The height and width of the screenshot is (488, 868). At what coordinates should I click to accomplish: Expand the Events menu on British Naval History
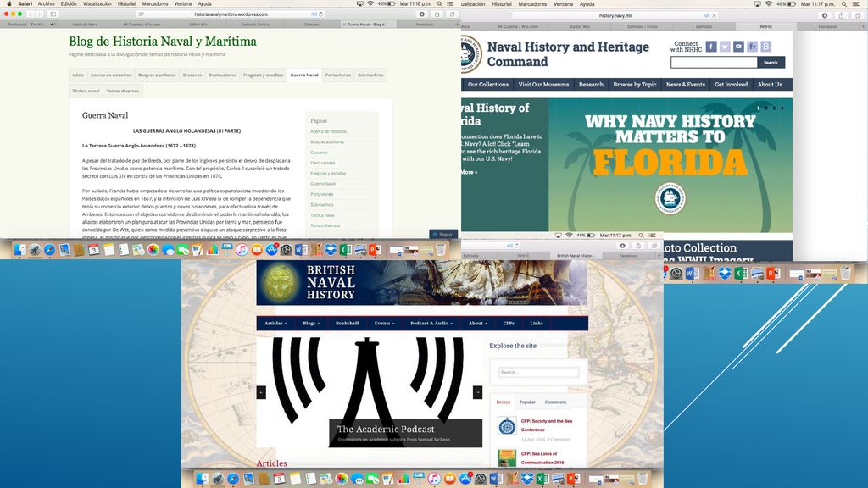pyautogui.click(x=384, y=323)
